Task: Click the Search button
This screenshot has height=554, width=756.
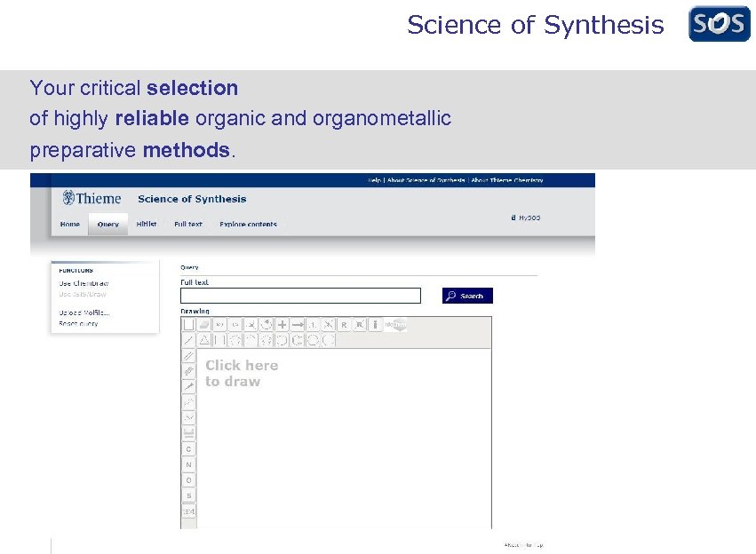Action: click(x=467, y=296)
